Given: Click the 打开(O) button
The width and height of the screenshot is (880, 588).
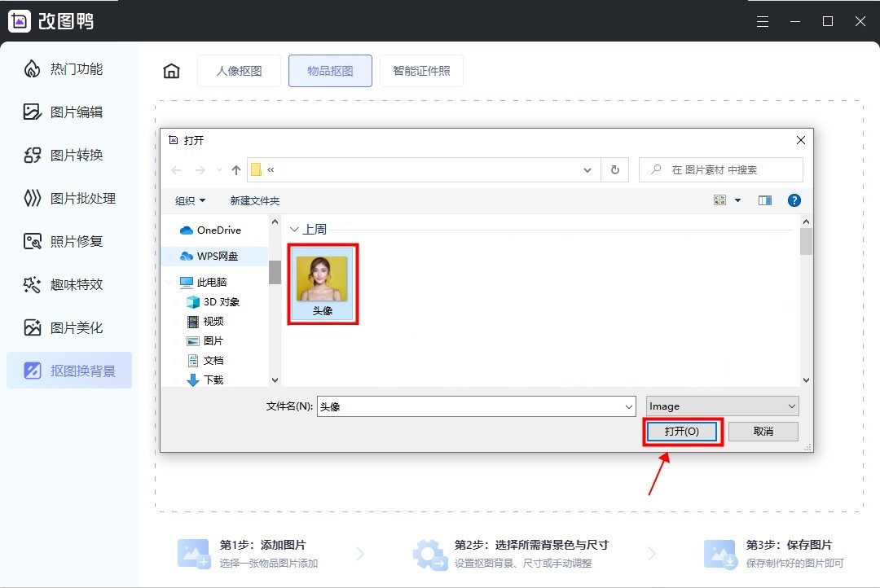Looking at the screenshot, I should click(682, 431).
